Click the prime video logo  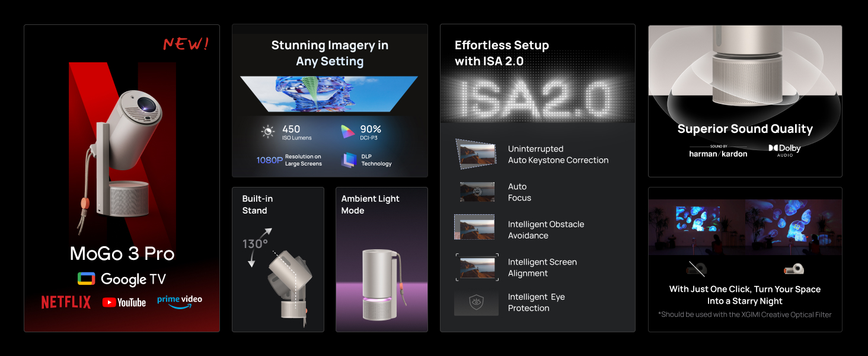point(180,301)
